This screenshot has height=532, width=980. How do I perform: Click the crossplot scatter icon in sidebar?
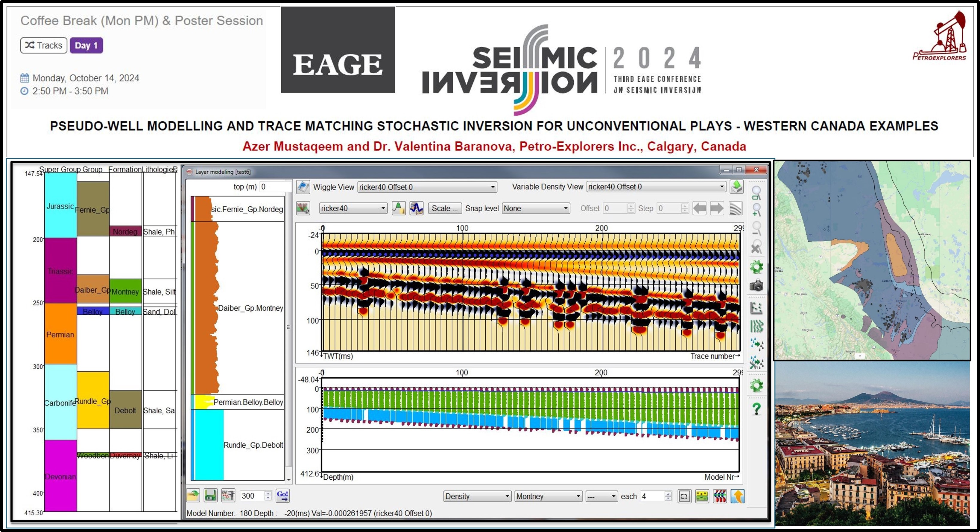756,308
